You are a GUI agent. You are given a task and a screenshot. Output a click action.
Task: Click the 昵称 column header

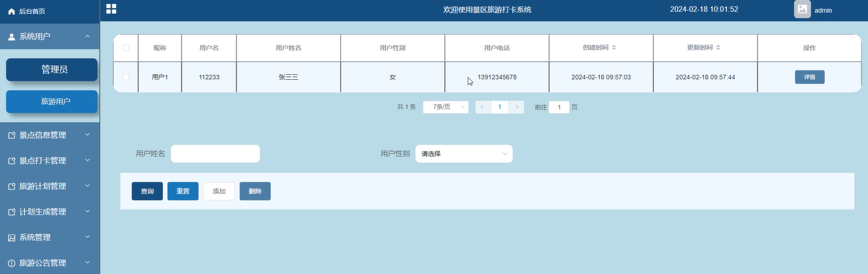[x=160, y=48]
